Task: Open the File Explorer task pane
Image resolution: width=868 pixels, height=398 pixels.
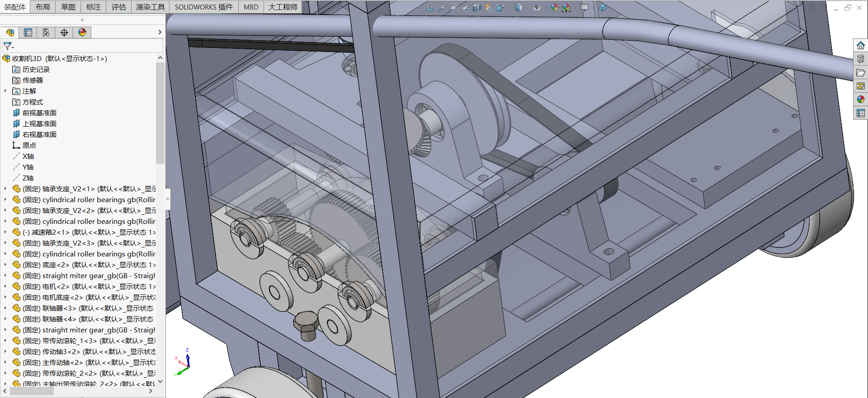Action: pyautogui.click(x=861, y=72)
